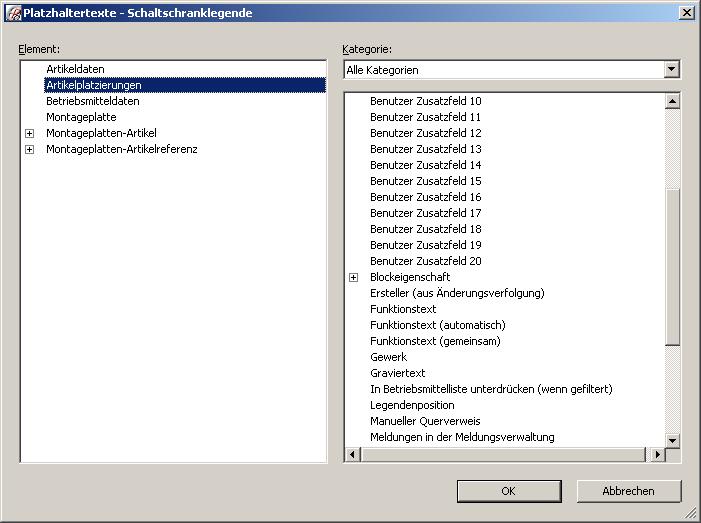
Task: Click the horizontal scrollbar thumb
Action: pyautogui.click(x=503, y=455)
